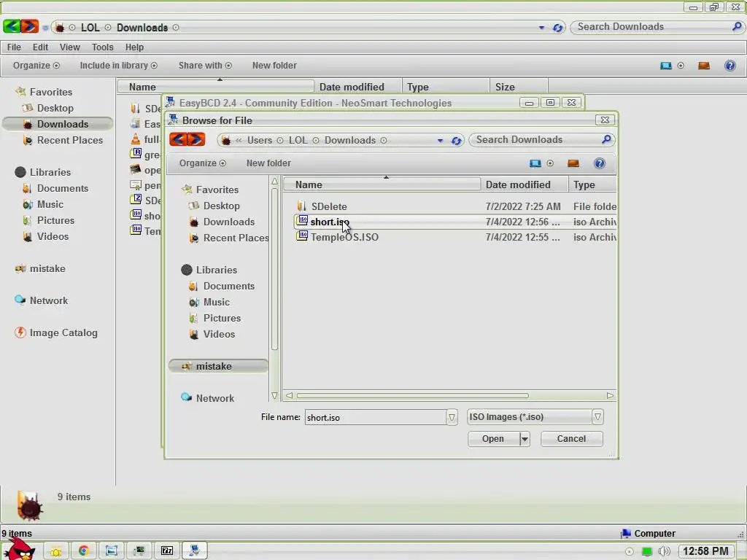
Task: Click LOL in Explorer breadcrumb path
Action: 90,28
